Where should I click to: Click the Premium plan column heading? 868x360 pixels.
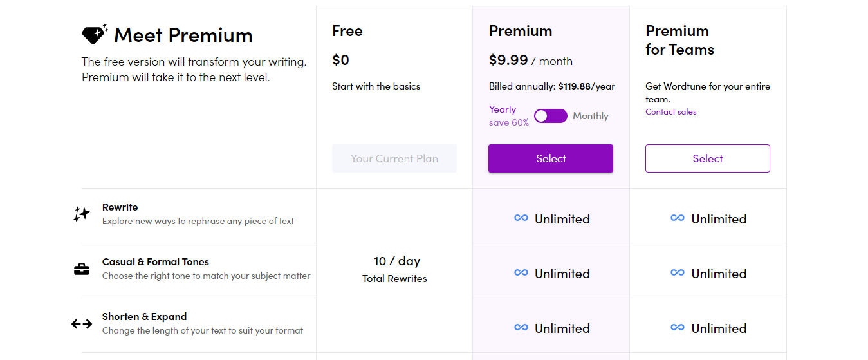[x=521, y=31]
